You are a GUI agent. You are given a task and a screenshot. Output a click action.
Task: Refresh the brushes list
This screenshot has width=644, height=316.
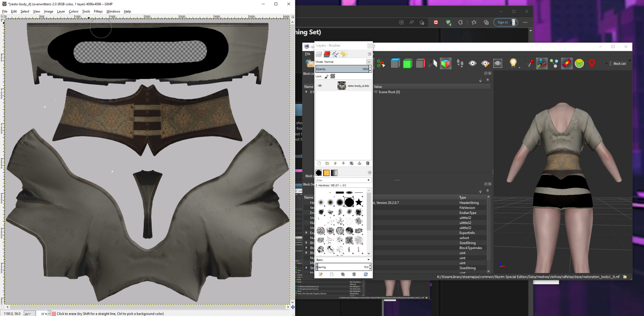tap(366, 274)
